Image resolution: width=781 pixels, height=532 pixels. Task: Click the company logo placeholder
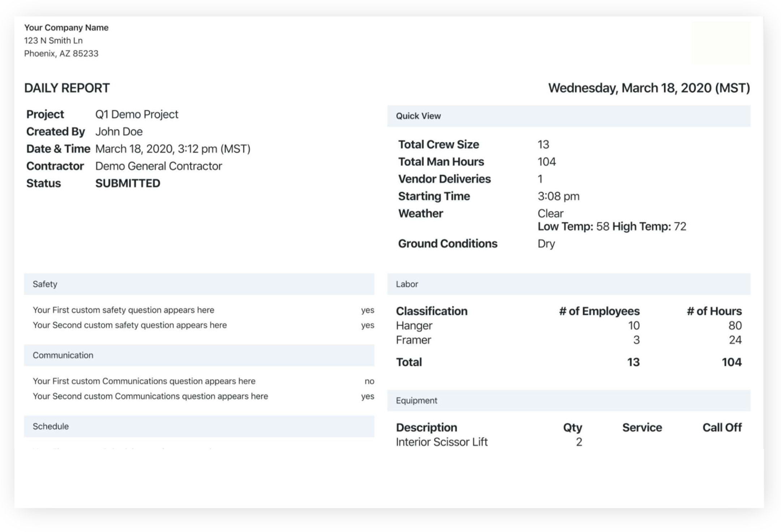point(720,43)
